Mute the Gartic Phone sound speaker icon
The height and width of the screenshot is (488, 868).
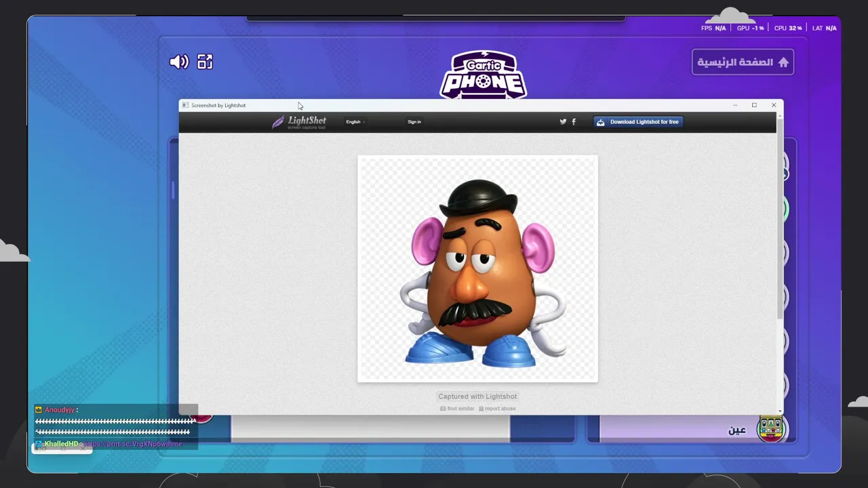point(179,62)
